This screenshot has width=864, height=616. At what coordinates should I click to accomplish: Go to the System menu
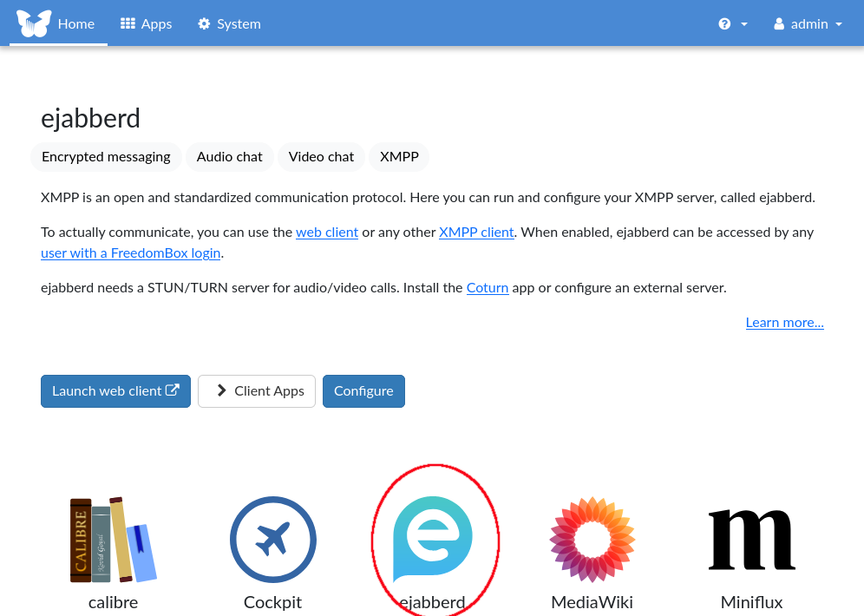229,24
